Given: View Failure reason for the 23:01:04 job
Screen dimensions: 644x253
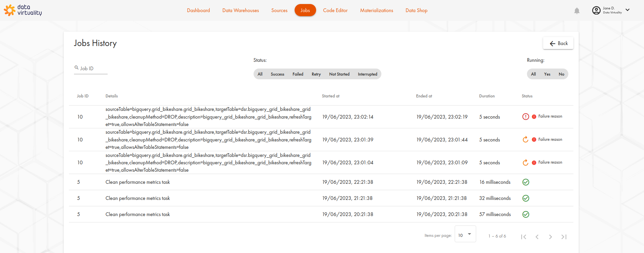Looking at the screenshot, I should pyautogui.click(x=550, y=162).
